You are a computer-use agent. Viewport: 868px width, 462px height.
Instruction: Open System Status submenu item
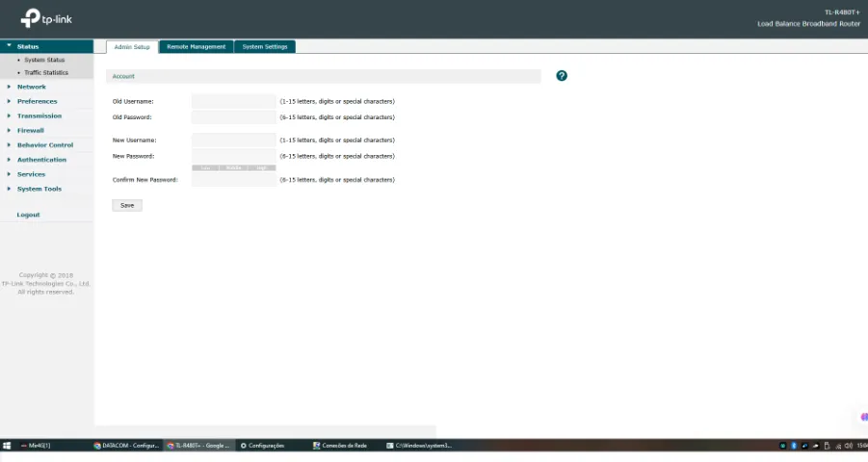(x=44, y=60)
